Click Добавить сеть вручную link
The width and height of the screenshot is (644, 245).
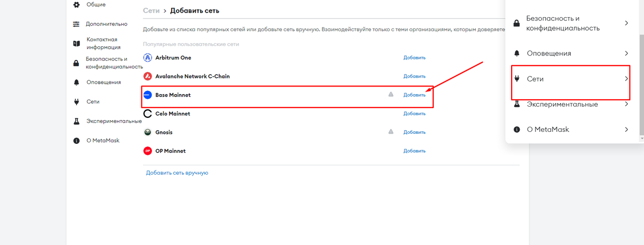177,173
